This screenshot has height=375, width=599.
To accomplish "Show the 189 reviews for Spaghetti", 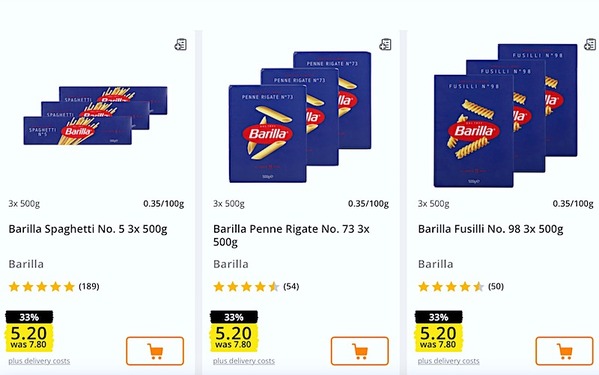I will click(89, 286).
